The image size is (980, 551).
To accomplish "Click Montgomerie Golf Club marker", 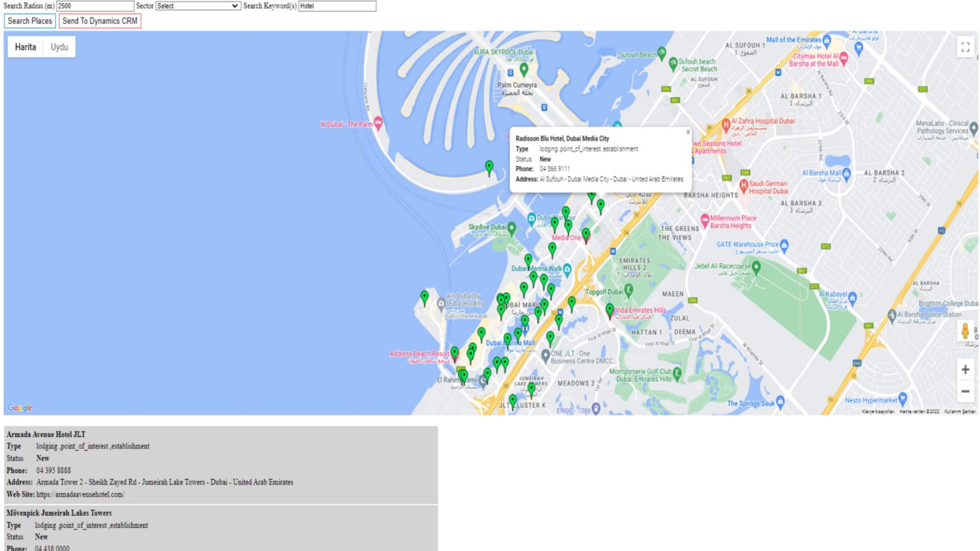I will click(678, 376).
